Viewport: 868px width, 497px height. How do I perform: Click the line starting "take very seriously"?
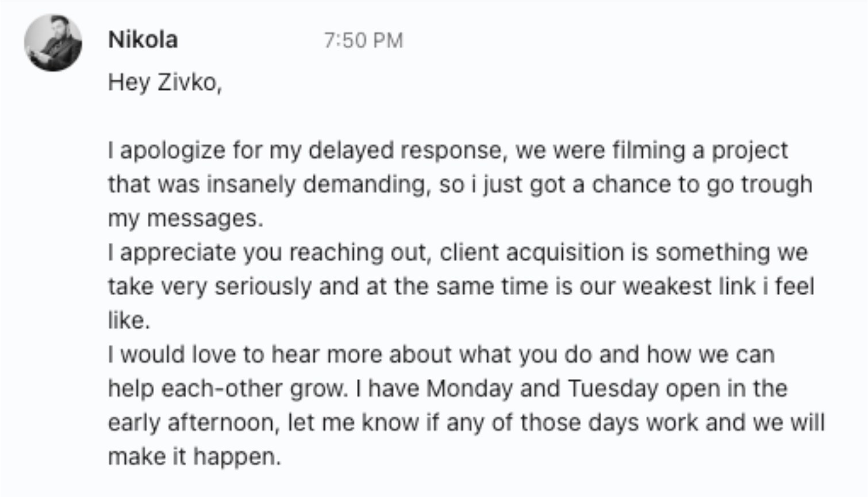pyautogui.click(x=461, y=286)
